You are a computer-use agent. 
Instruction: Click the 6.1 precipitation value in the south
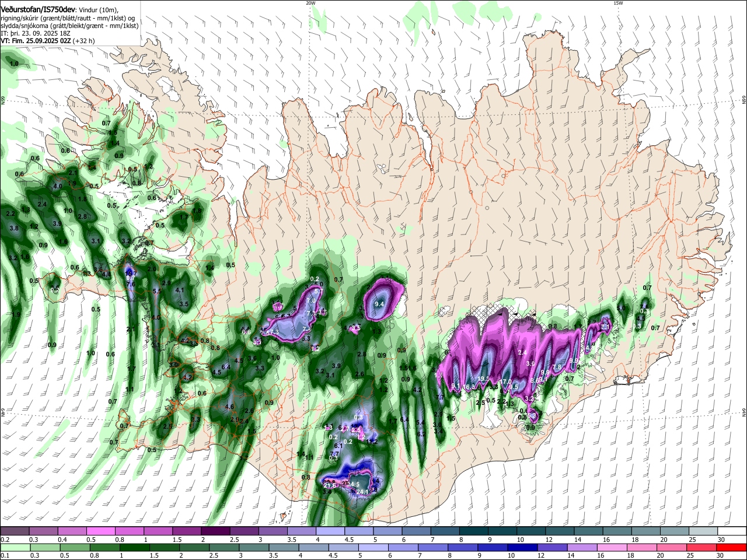pyautogui.click(x=338, y=445)
